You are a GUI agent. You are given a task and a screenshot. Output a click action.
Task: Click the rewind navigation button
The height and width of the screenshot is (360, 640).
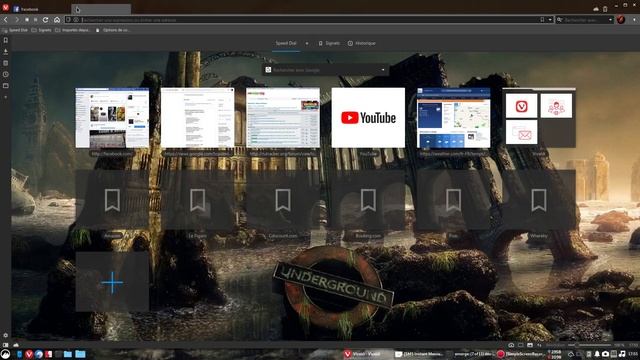point(27,20)
